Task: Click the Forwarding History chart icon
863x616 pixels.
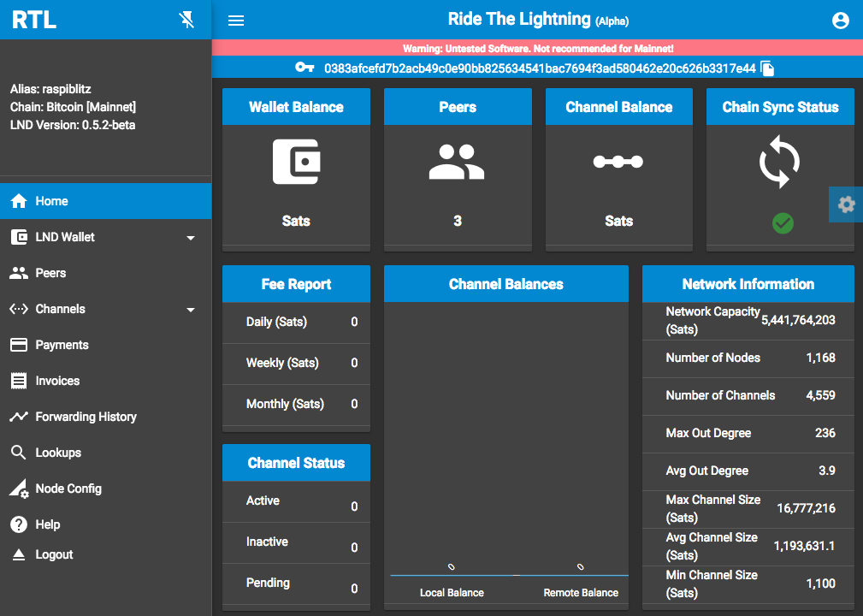Action: [x=19, y=417]
